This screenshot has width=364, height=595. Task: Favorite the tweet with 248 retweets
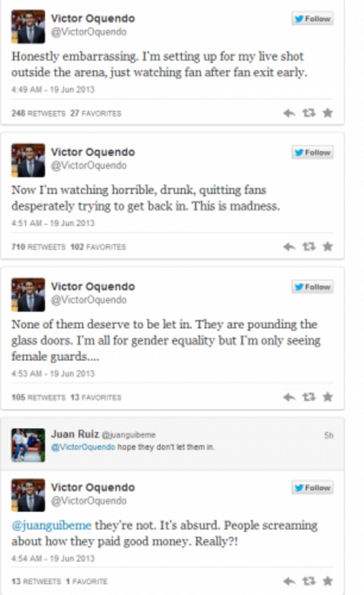tap(328, 113)
